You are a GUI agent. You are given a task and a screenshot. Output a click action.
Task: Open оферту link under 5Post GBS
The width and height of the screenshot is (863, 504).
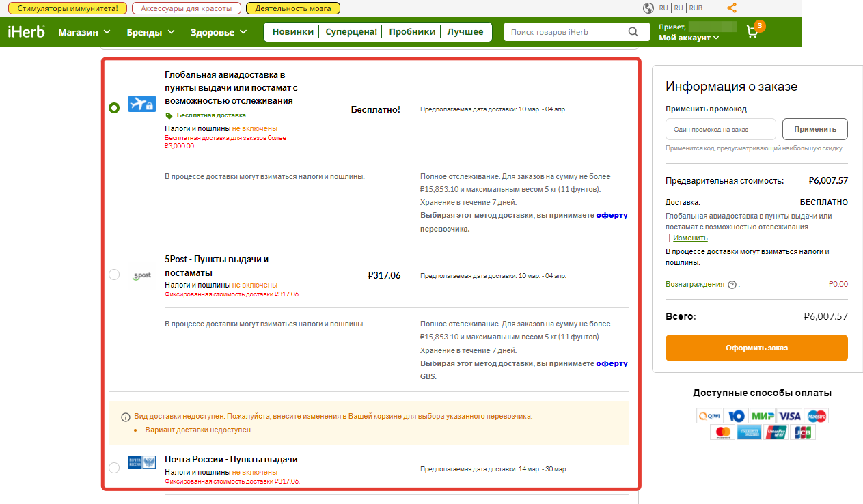coord(612,363)
